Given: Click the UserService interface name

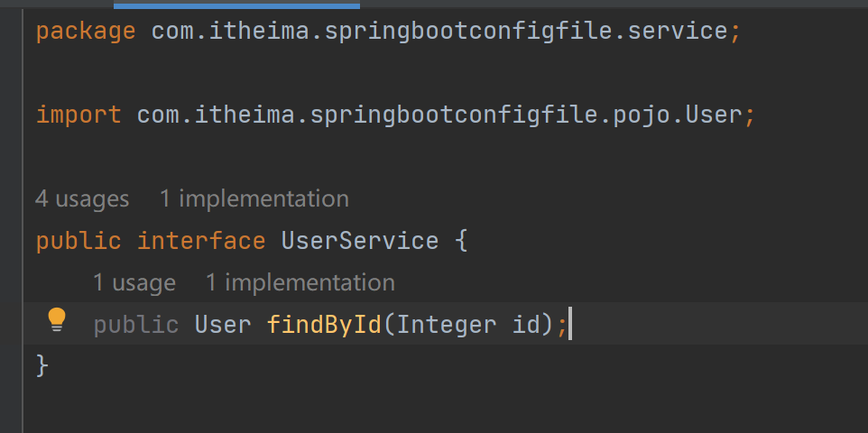Looking at the screenshot, I should coord(360,241).
